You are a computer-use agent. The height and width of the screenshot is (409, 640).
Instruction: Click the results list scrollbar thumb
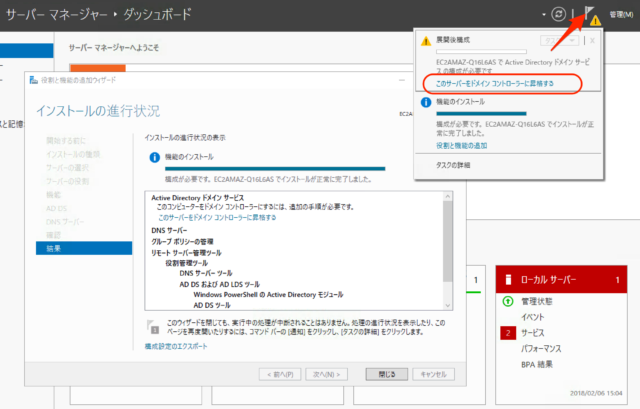click(x=448, y=241)
